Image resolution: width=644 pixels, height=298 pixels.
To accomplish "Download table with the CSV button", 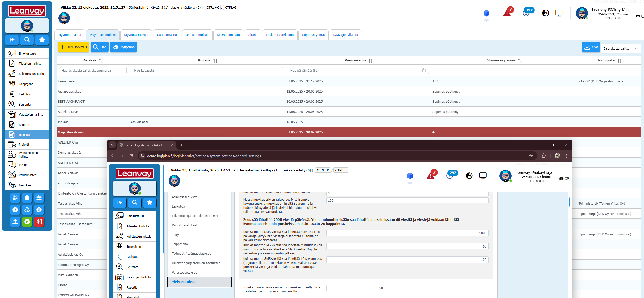I will [591, 47].
